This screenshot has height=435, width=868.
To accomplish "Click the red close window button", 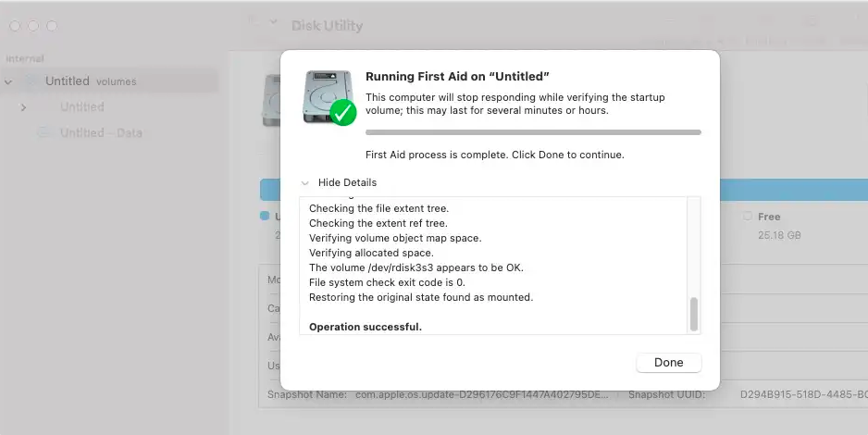I will [x=15, y=26].
